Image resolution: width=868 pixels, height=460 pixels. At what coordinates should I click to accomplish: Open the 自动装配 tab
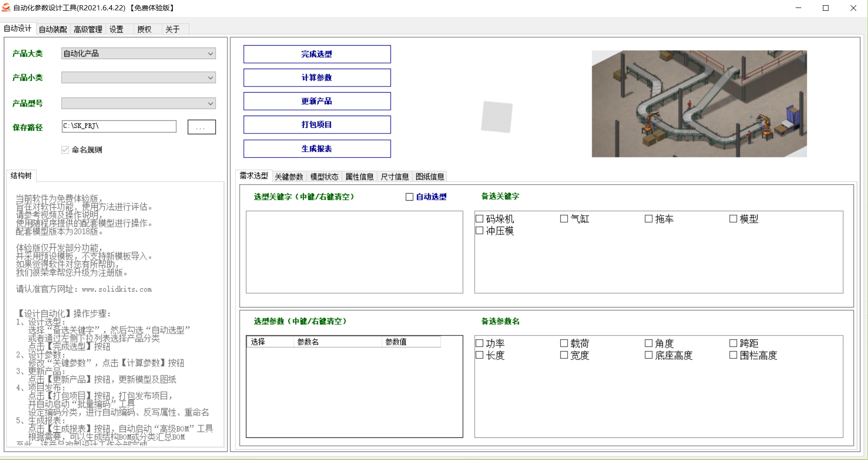click(x=53, y=29)
